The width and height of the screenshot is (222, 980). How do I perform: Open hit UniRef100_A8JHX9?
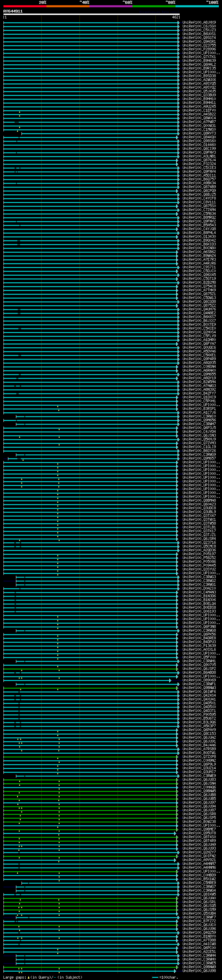click(x=199, y=23)
